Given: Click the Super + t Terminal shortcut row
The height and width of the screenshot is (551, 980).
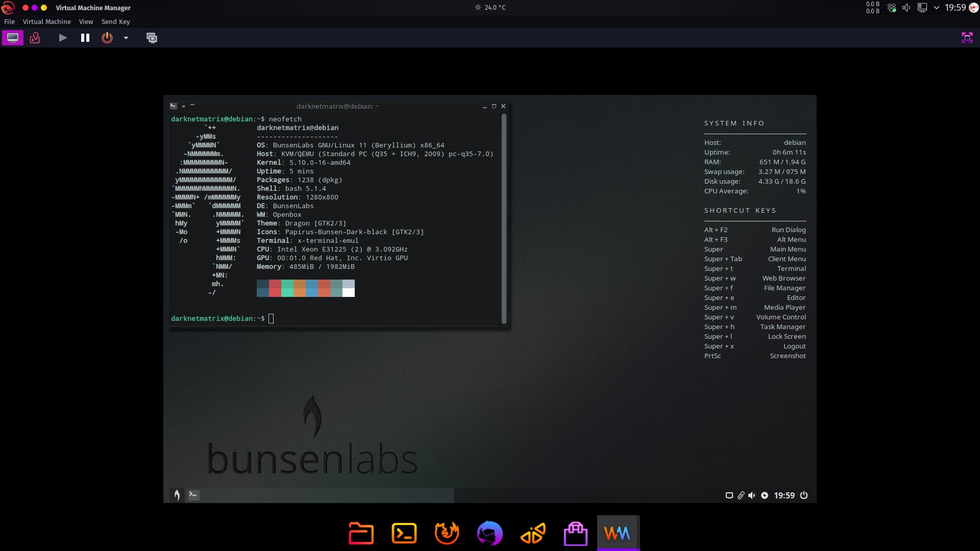Looking at the screenshot, I should [x=755, y=269].
